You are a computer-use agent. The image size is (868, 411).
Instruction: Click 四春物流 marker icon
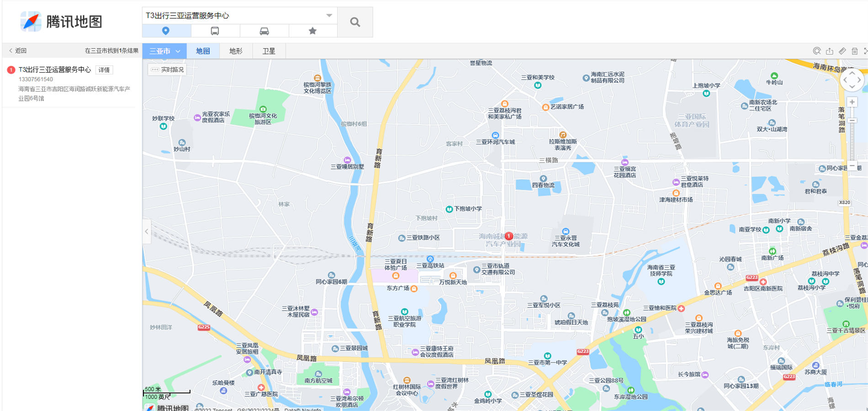coord(543,179)
